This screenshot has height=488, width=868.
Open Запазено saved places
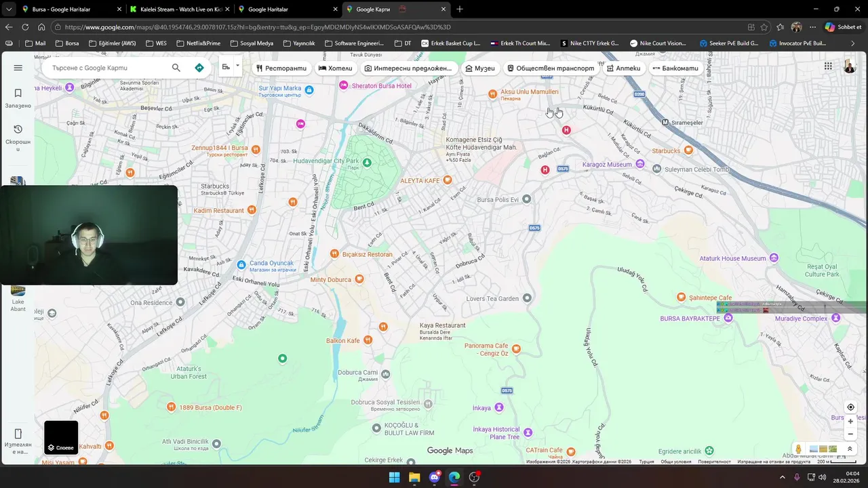18,98
